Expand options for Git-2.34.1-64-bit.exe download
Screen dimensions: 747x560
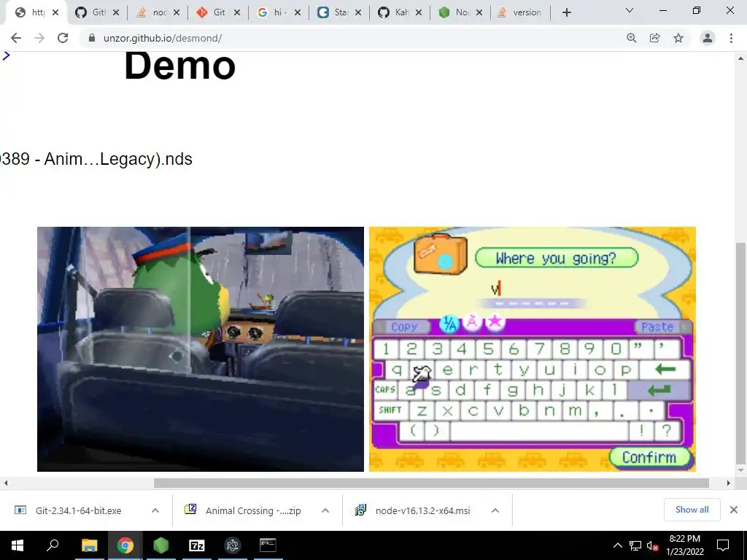[155, 510]
